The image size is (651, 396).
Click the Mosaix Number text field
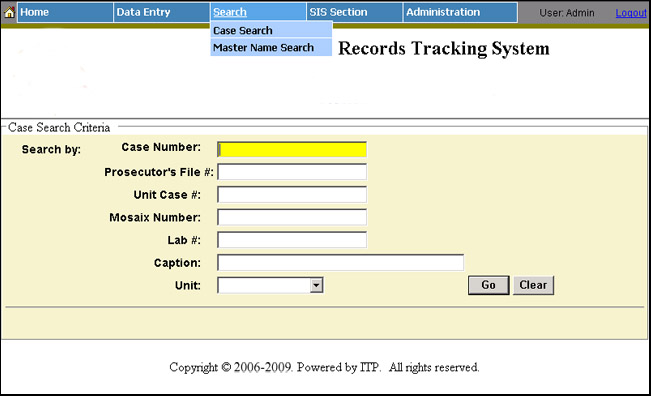[x=292, y=217]
